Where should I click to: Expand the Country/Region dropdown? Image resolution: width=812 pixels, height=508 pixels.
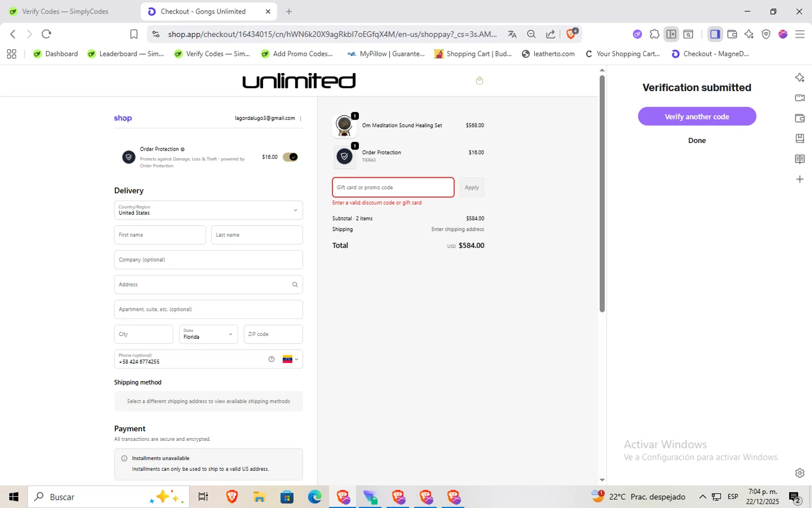(208, 210)
